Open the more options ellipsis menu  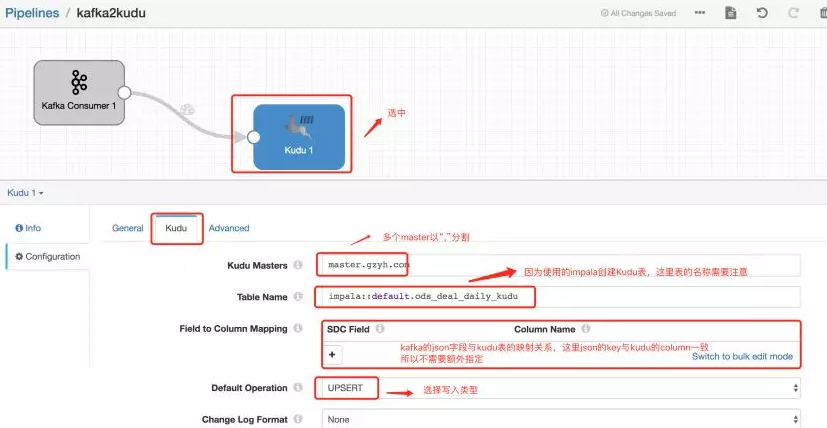[x=700, y=13]
